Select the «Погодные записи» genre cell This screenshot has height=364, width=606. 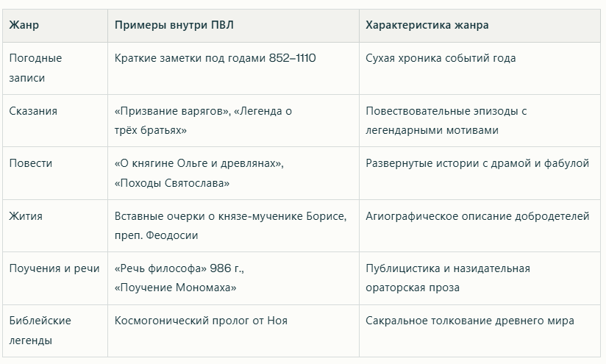point(35,68)
